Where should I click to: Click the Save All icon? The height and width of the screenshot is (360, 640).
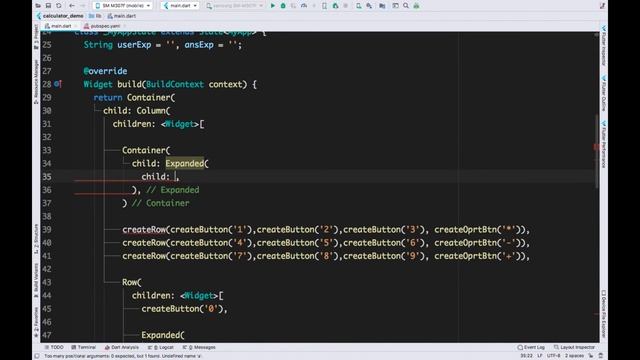(x=48, y=6)
